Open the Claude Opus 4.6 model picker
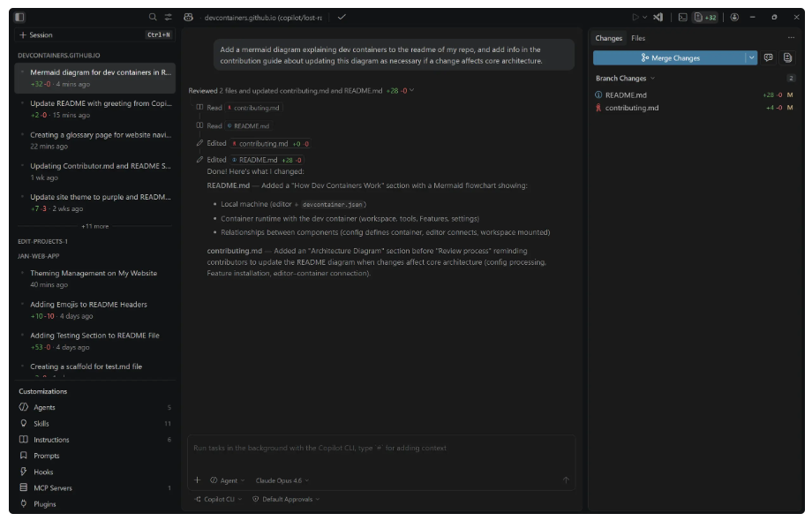The height and width of the screenshot is (521, 812). click(x=282, y=480)
